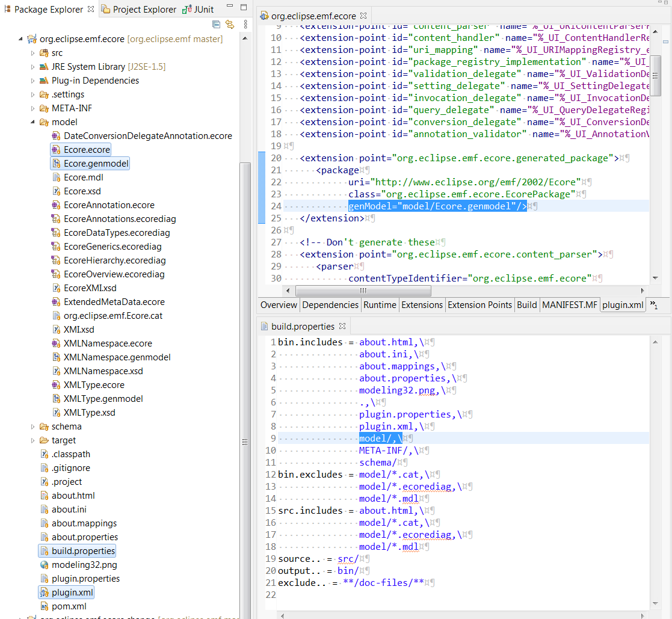This screenshot has width=672, height=619.
Task: Open the Package Explorer view menu
Action: (x=245, y=25)
